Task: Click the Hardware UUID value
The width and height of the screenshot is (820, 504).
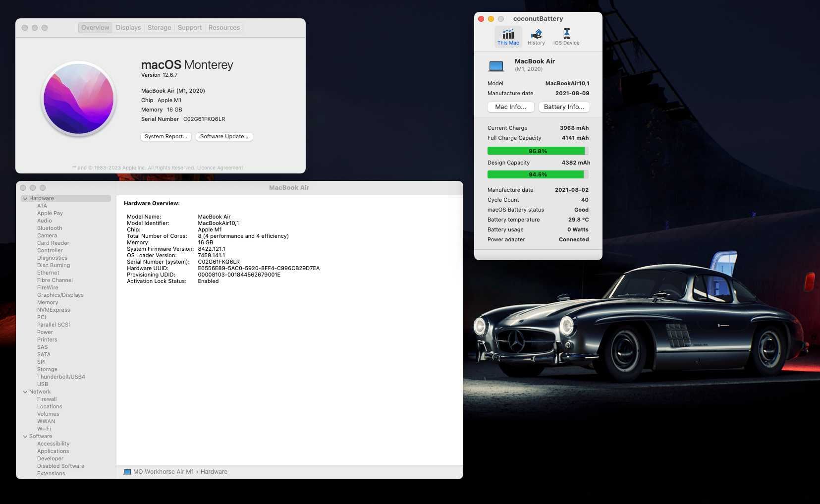Action: point(259,268)
